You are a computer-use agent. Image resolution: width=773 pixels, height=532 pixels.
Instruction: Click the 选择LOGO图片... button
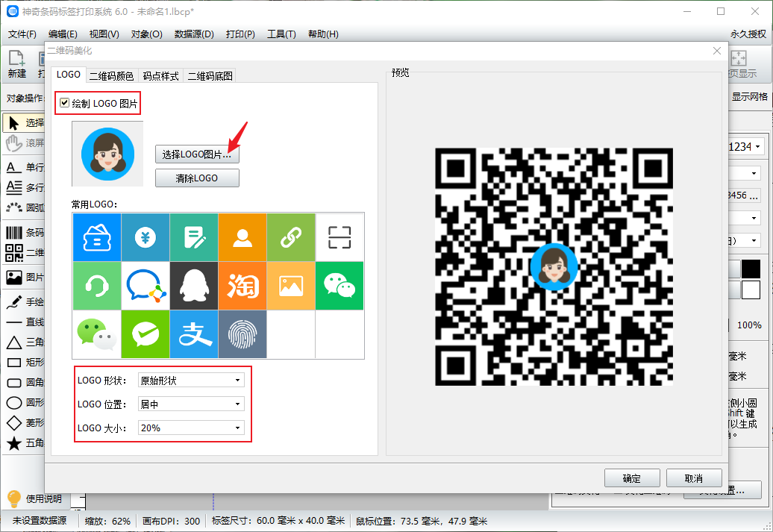click(x=197, y=154)
